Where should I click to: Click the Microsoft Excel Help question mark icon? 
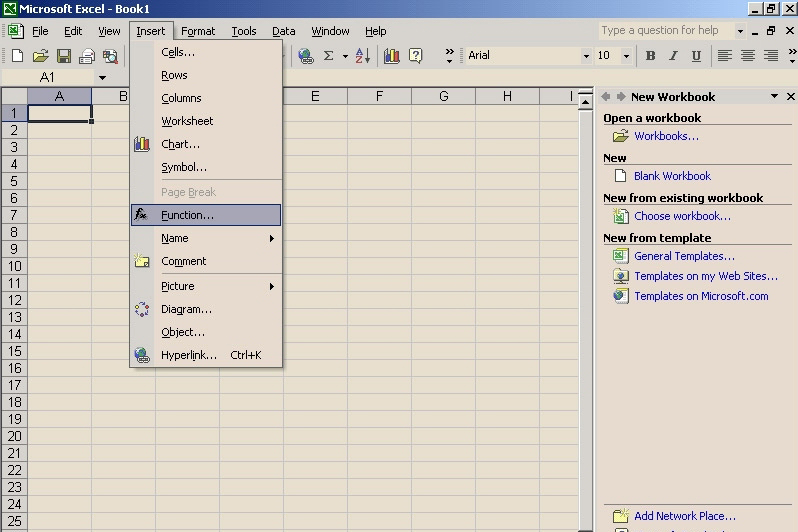pyautogui.click(x=416, y=56)
